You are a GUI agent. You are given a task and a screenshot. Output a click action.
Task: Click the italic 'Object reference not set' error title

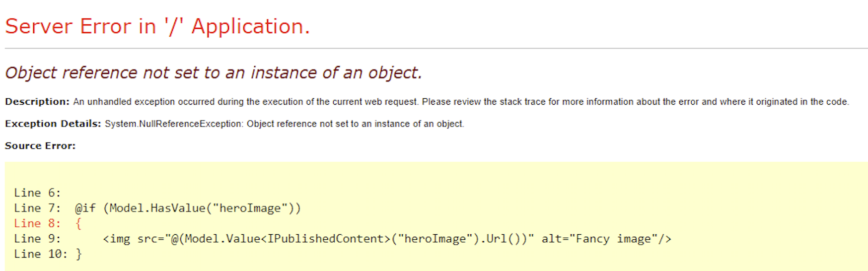pyautogui.click(x=214, y=73)
